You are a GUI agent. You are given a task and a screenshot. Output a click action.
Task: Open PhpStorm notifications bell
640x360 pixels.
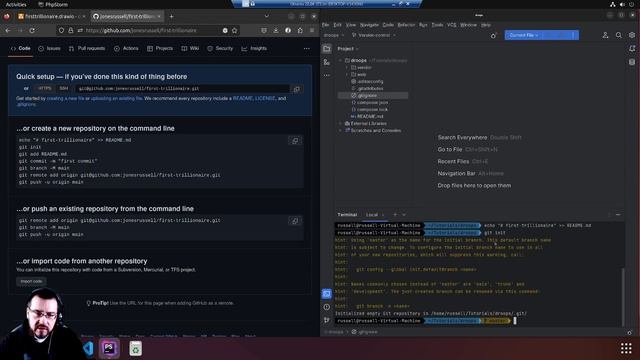(x=632, y=49)
